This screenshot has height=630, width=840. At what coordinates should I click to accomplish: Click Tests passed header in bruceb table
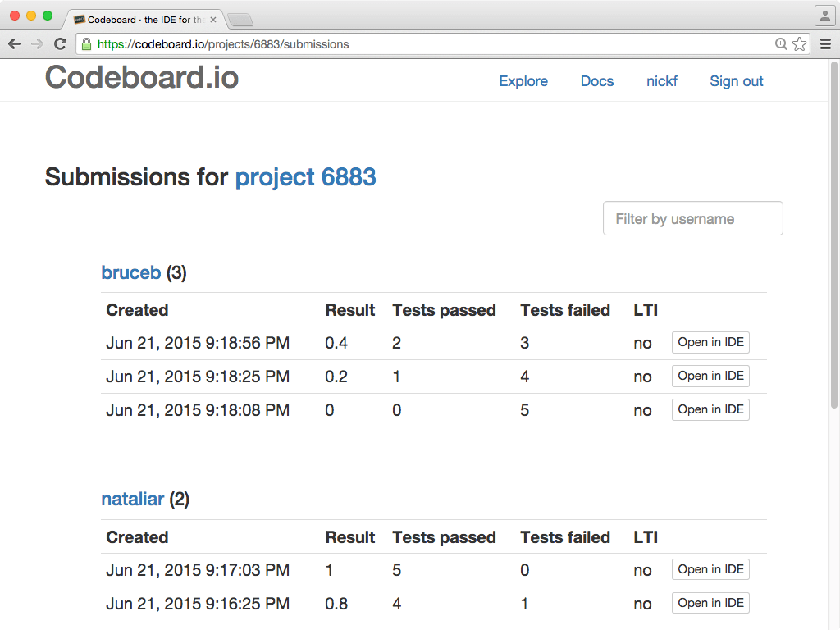click(444, 310)
